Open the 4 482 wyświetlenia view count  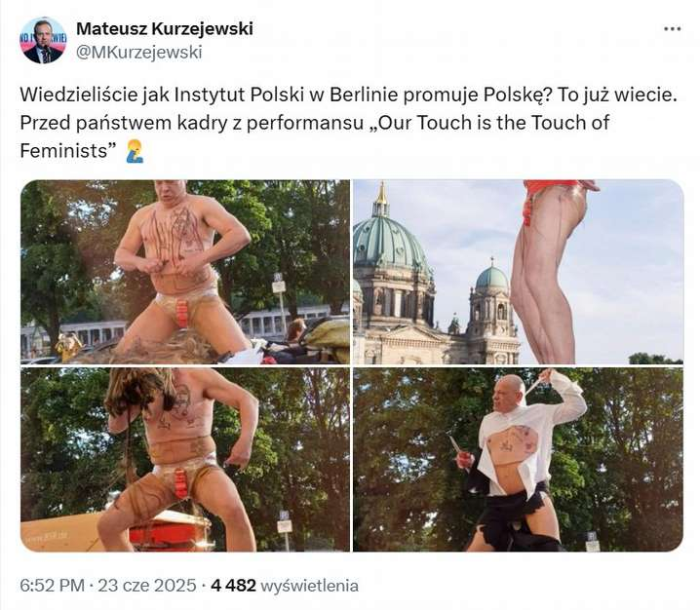coord(285,586)
